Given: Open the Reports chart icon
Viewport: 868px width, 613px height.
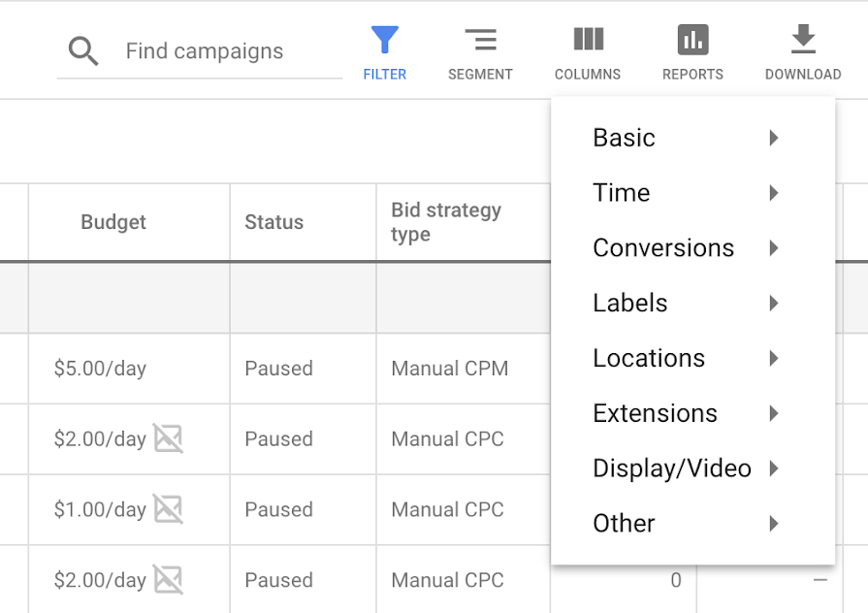Looking at the screenshot, I should (692, 41).
